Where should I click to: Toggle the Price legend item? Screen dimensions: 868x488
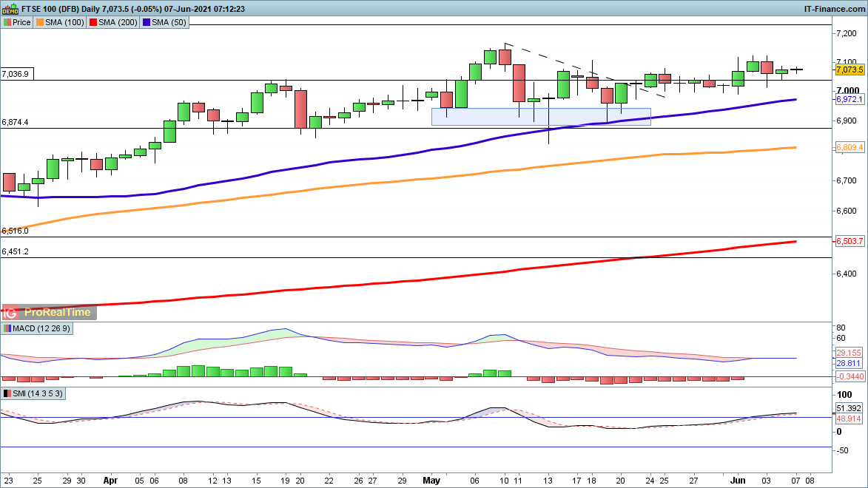pos(18,22)
